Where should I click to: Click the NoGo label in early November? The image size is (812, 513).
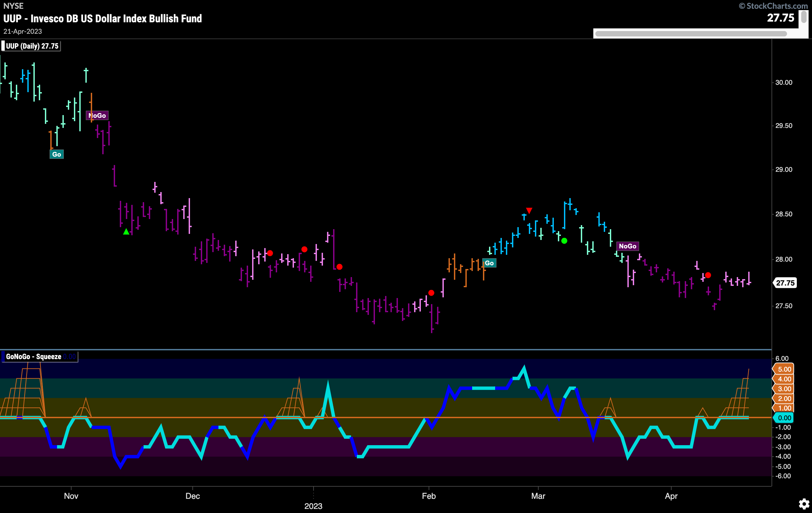click(97, 115)
